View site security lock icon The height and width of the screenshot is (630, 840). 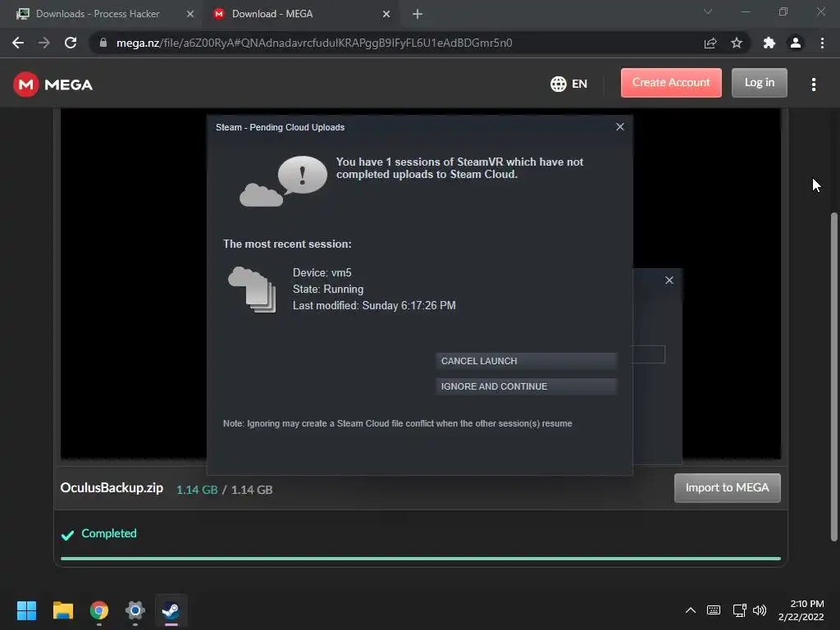pos(103,43)
